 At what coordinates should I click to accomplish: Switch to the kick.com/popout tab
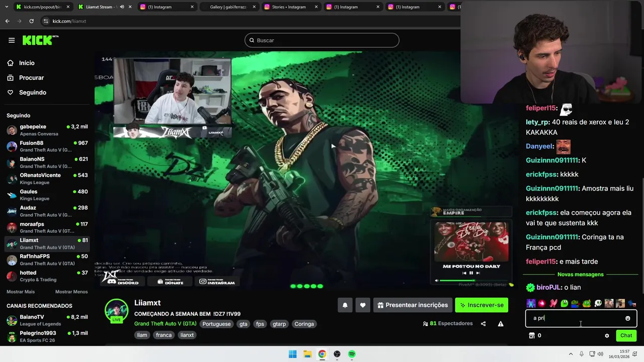42,7
